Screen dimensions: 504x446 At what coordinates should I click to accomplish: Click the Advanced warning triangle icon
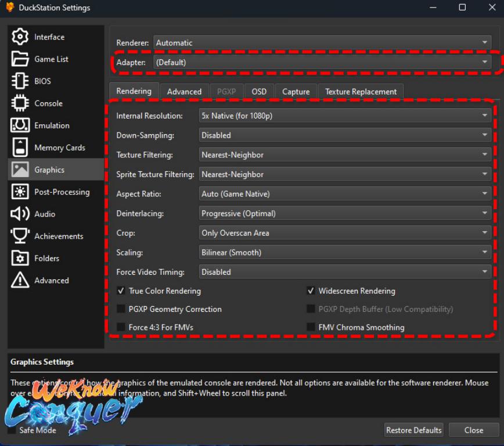click(x=20, y=280)
